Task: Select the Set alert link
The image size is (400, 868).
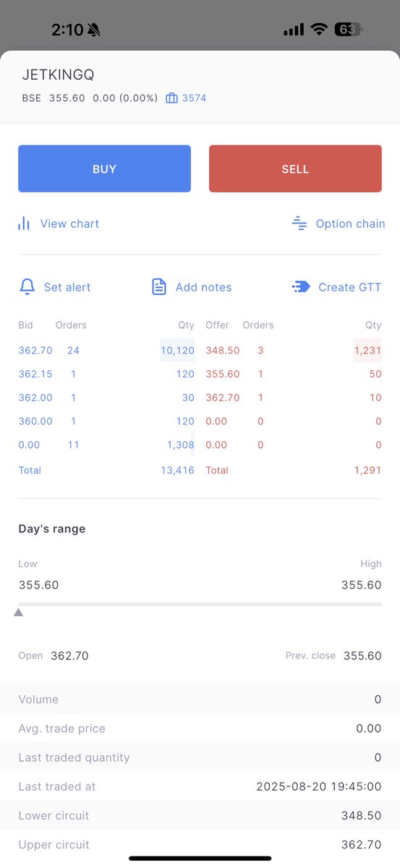Action: coord(67,287)
